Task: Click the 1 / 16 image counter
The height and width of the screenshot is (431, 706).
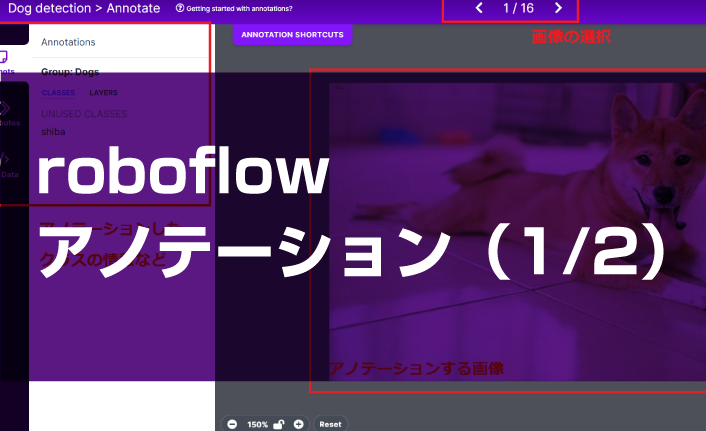Action: 518,8
